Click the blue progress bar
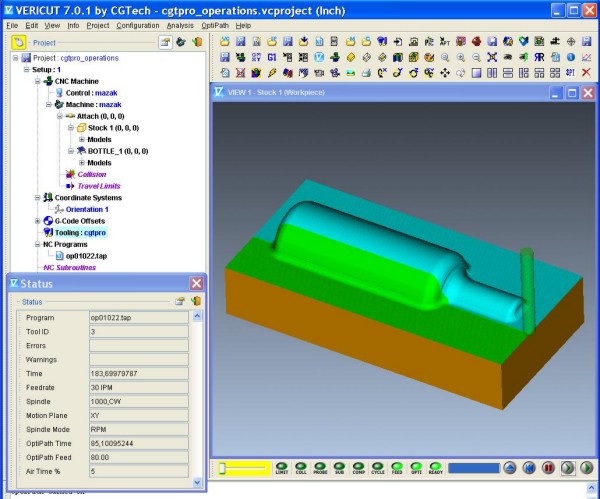 click(474, 468)
